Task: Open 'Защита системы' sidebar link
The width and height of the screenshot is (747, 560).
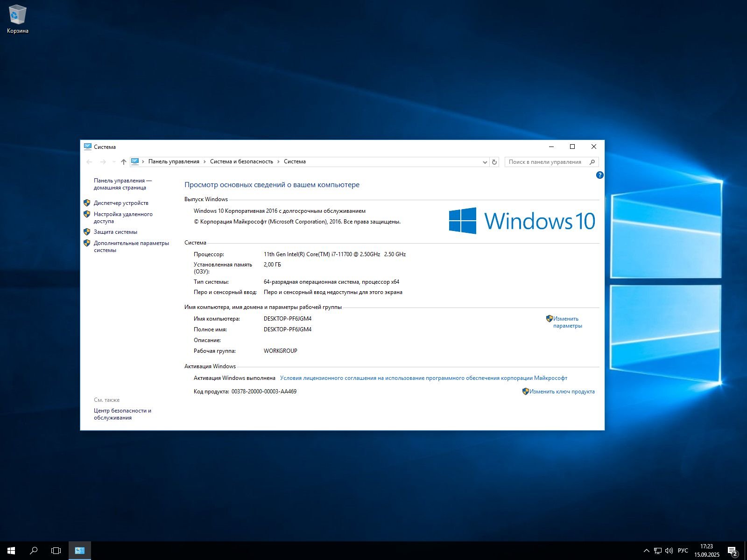Action: click(x=115, y=232)
